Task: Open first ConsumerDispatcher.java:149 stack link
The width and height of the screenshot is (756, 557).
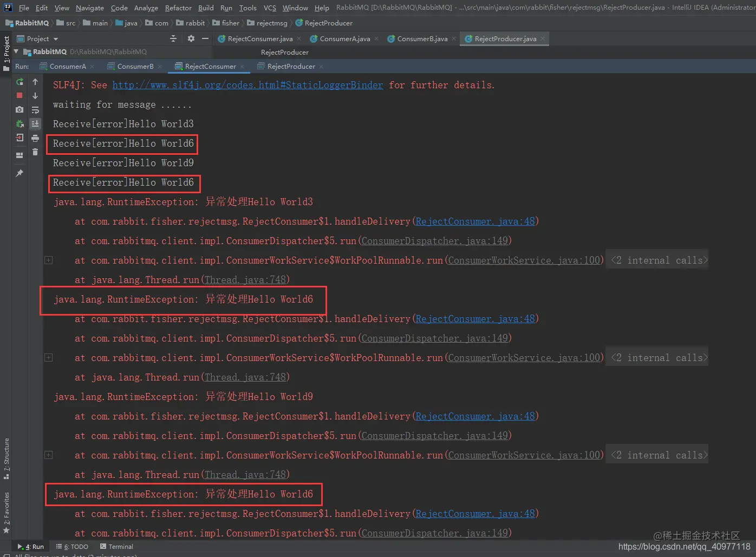Action: (434, 241)
